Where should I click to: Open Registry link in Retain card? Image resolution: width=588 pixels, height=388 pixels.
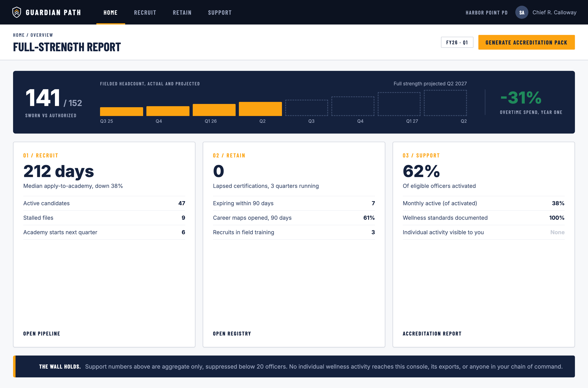coord(232,333)
